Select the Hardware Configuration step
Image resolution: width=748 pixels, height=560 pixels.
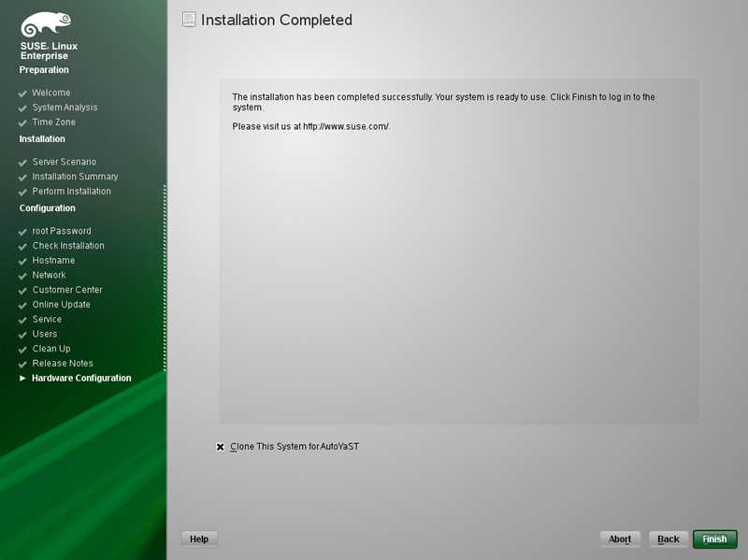[81, 378]
